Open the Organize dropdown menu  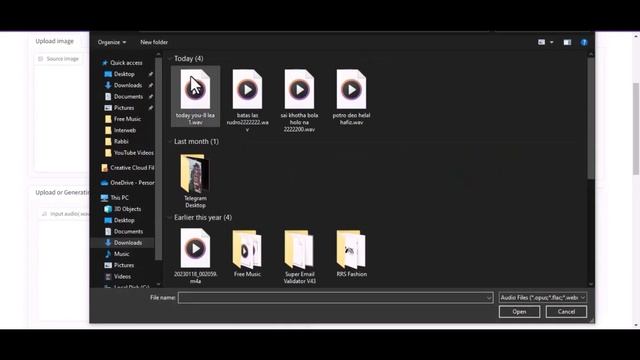112,42
